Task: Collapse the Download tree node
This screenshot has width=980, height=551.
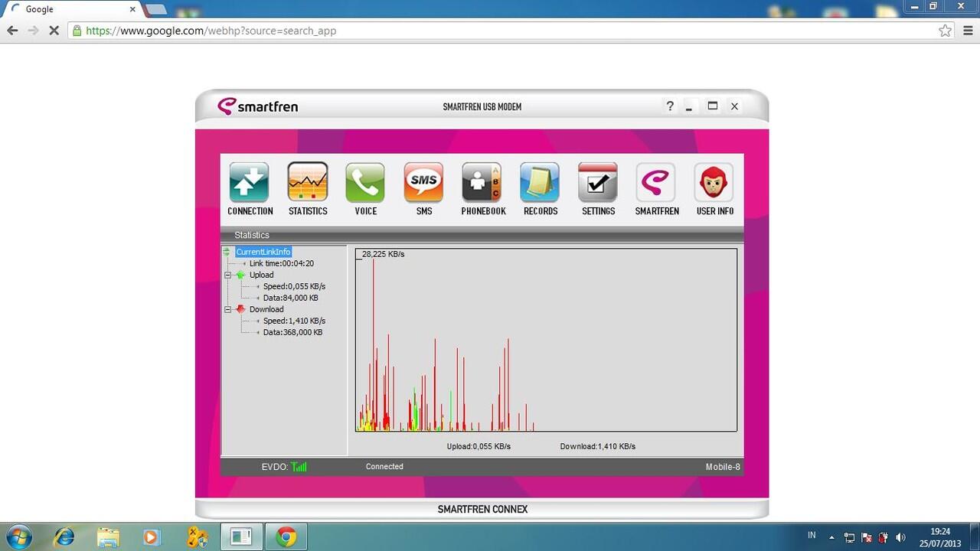Action: 227,309
